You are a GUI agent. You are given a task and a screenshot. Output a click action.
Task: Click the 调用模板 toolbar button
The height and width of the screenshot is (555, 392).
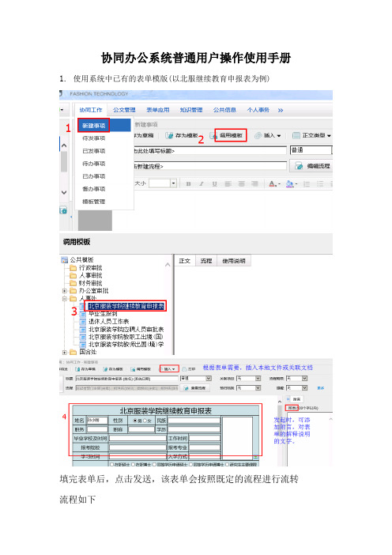(x=231, y=135)
